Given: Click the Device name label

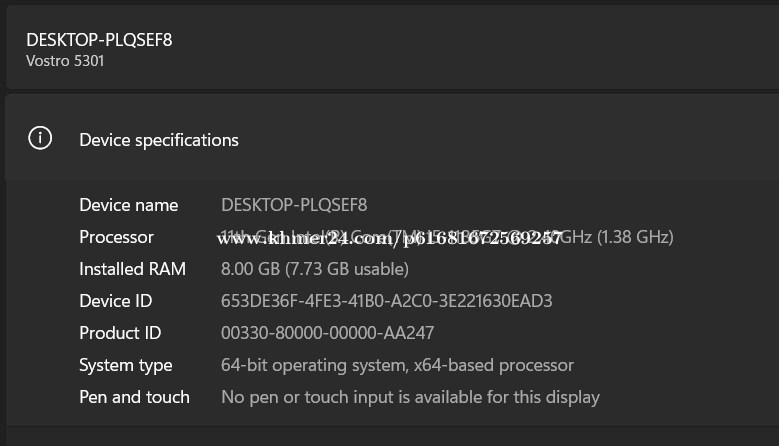Looking at the screenshot, I should click(x=128, y=205).
